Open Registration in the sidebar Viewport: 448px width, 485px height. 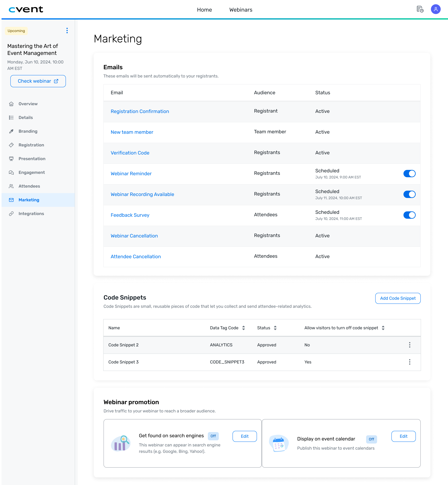point(38,145)
